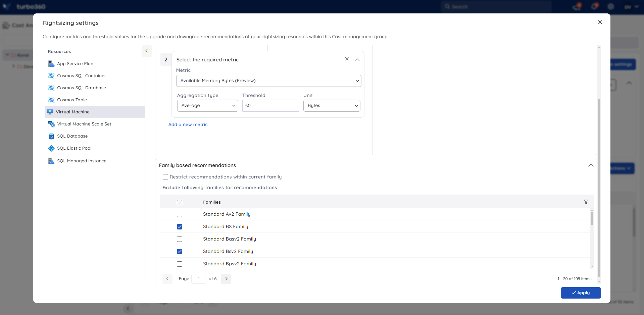Click the Page number input field
This screenshot has height=315, width=644.
[199, 279]
